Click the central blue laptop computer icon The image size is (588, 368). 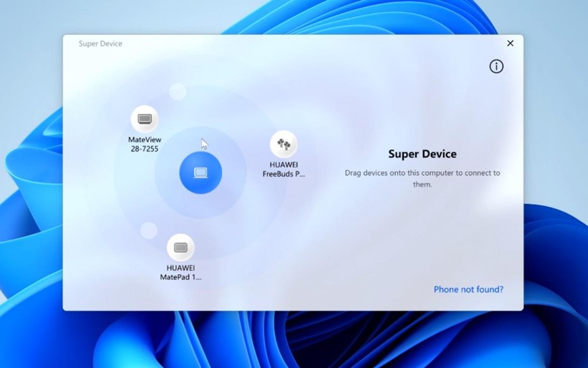click(x=201, y=173)
